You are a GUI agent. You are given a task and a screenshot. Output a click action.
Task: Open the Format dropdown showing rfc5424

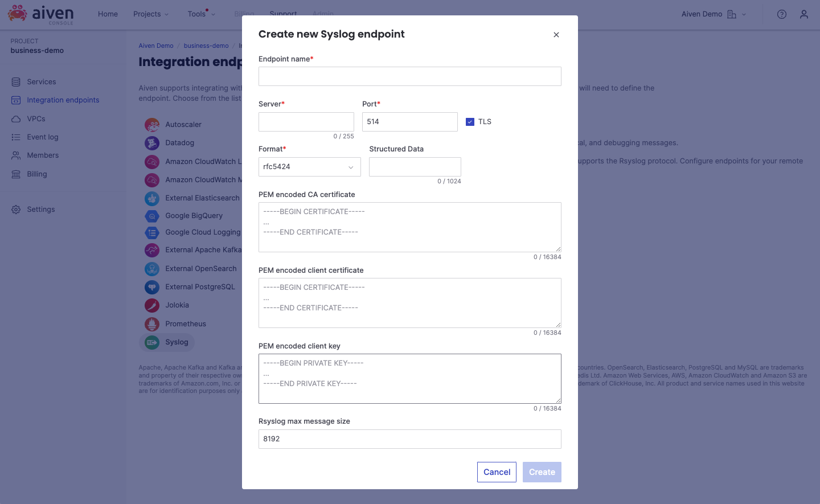309,166
